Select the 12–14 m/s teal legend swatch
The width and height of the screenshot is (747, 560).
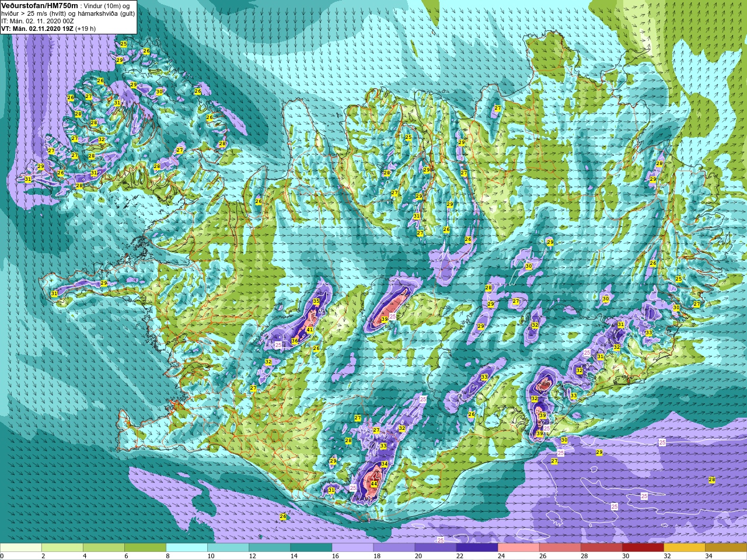[270, 548]
